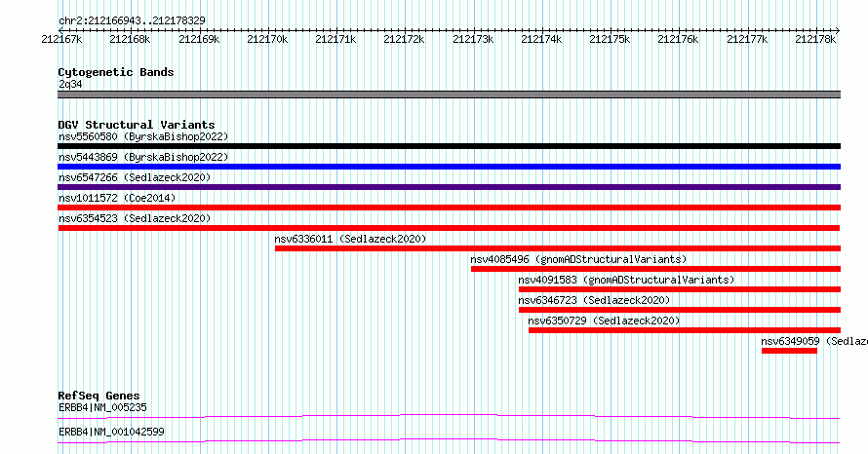Click the 212168k ruler tick label
This screenshot has height=454, width=868.
click(130, 39)
